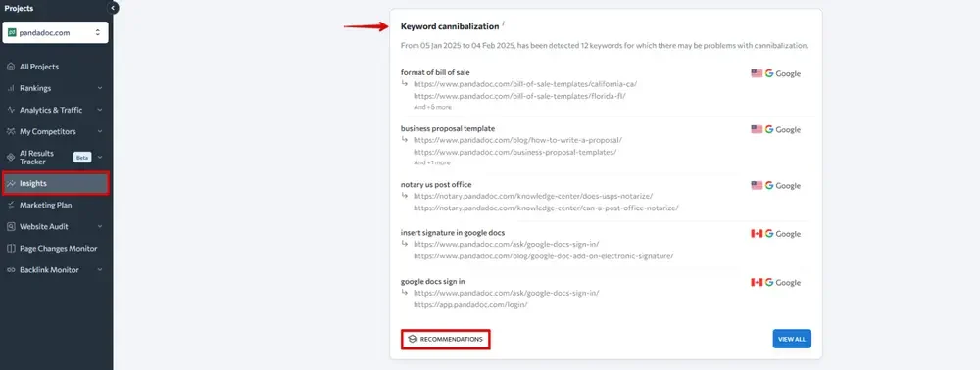Image resolution: width=980 pixels, height=370 pixels.
Task: Click the Google icon beside notary us post office
Action: click(x=768, y=185)
